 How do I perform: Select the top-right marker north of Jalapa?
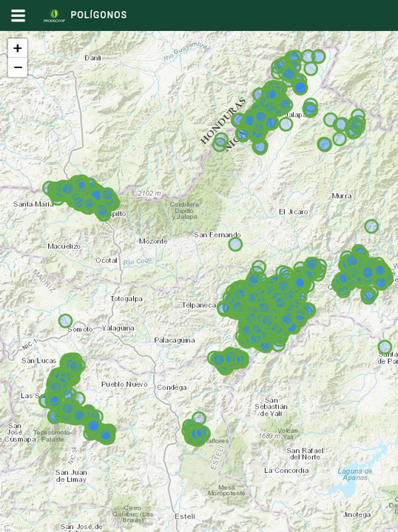[x=319, y=56]
